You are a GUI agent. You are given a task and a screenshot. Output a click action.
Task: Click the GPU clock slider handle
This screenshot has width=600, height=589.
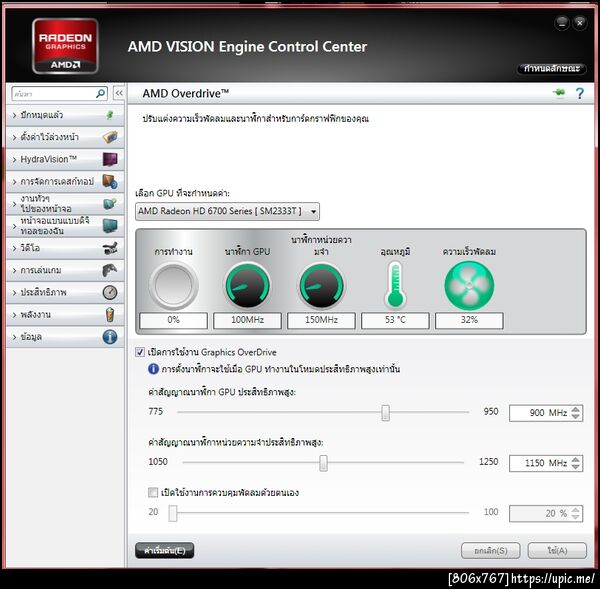pyautogui.click(x=385, y=413)
